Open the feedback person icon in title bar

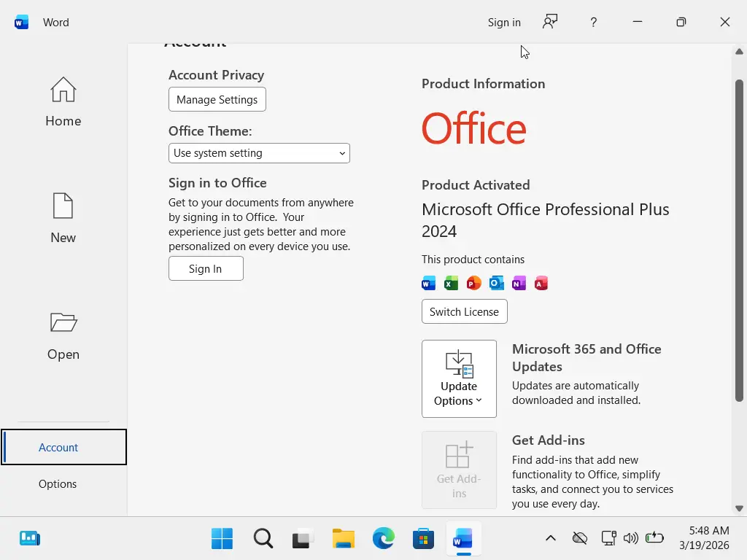550,22
